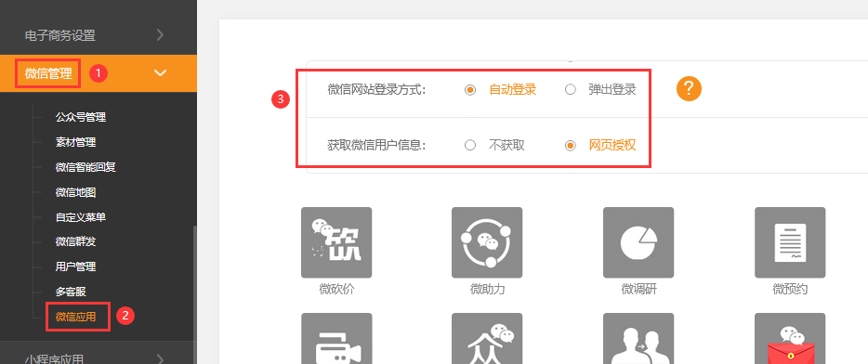Screen dimensions: 868x364
Task: Click the 微预约 label text
Action: click(790, 289)
